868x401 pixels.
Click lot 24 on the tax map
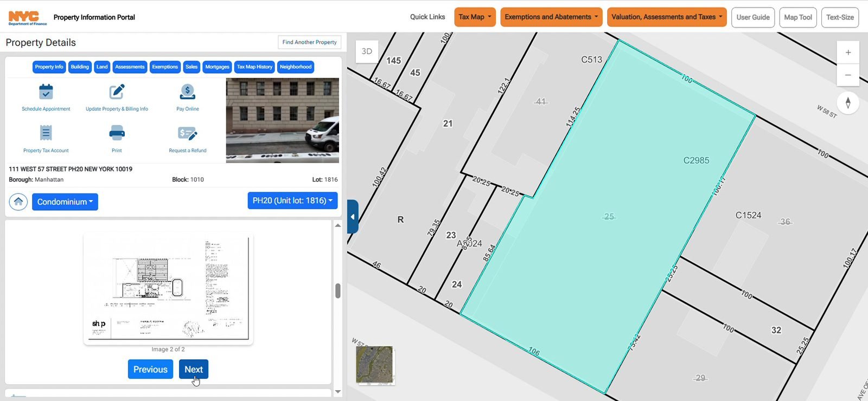pos(457,284)
